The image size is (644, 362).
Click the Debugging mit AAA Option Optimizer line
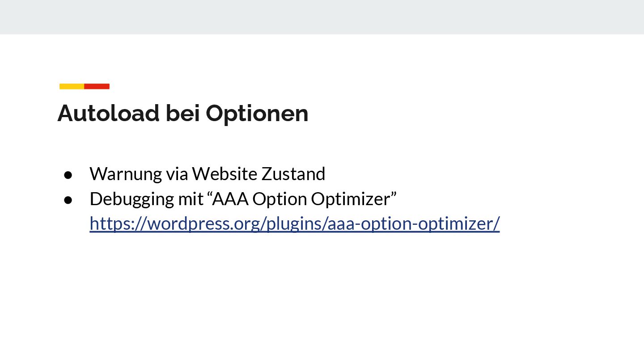click(x=243, y=199)
